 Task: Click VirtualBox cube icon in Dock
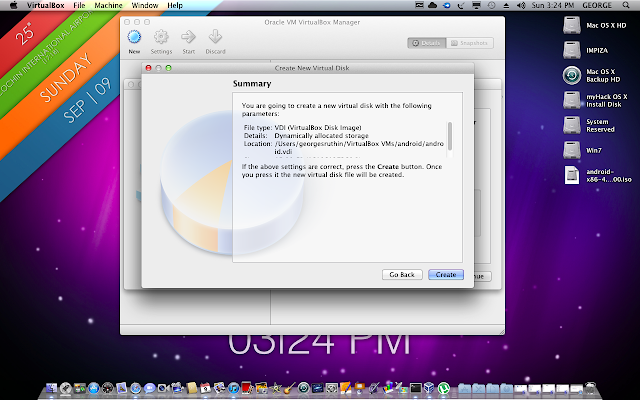click(x=429, y=387)
